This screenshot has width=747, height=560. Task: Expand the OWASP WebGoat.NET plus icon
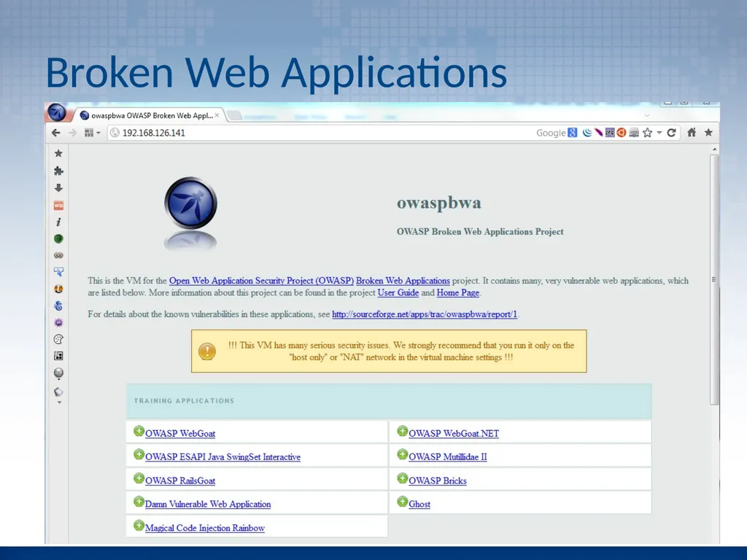click(x=403, y=431)
